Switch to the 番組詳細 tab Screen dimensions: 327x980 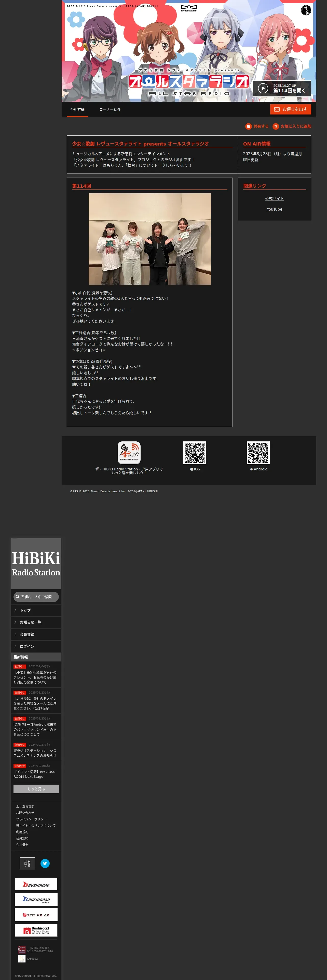[77, 110]
